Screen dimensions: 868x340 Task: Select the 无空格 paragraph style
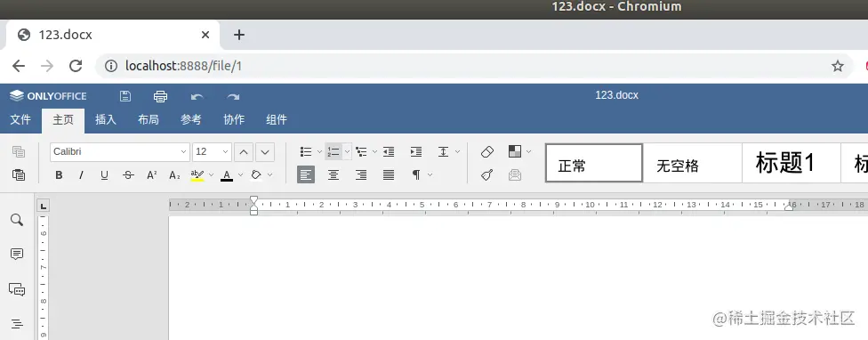pyautogui.click(x=693, y=163)
